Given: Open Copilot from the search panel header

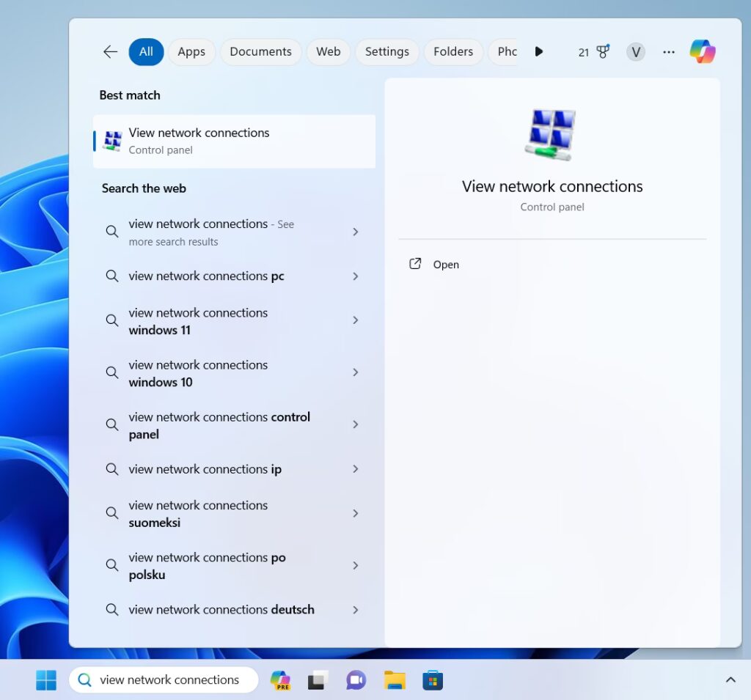Looking at the screenshot, I should pyautogui.click(x=702, y=51).
